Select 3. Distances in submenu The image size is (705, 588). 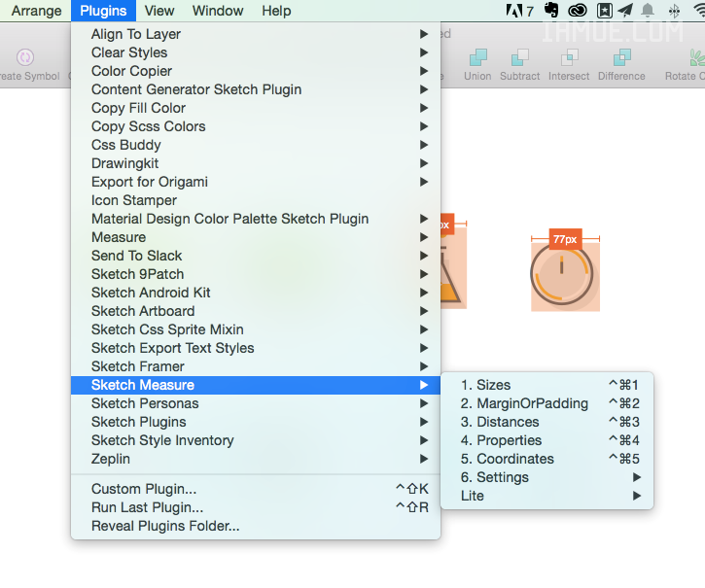coord(547,422)
